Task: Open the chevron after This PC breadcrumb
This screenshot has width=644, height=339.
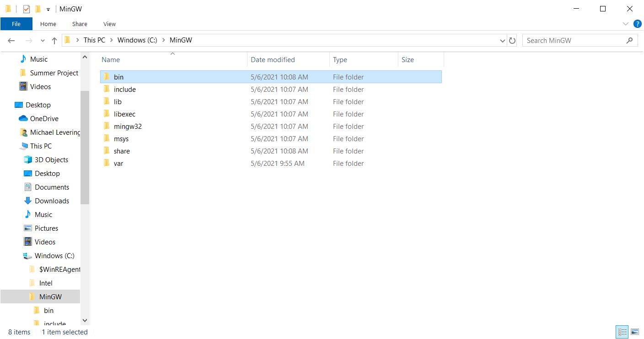Action: tap(112, 40)
